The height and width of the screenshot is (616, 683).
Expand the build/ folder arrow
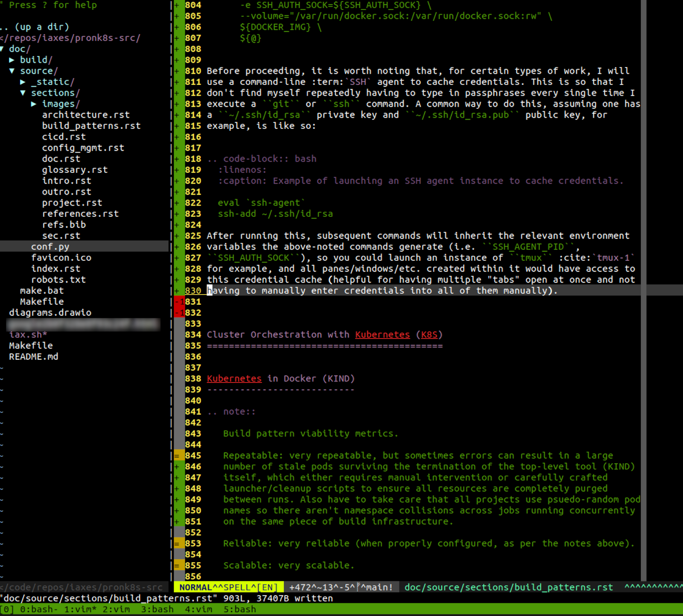[12, 60]
